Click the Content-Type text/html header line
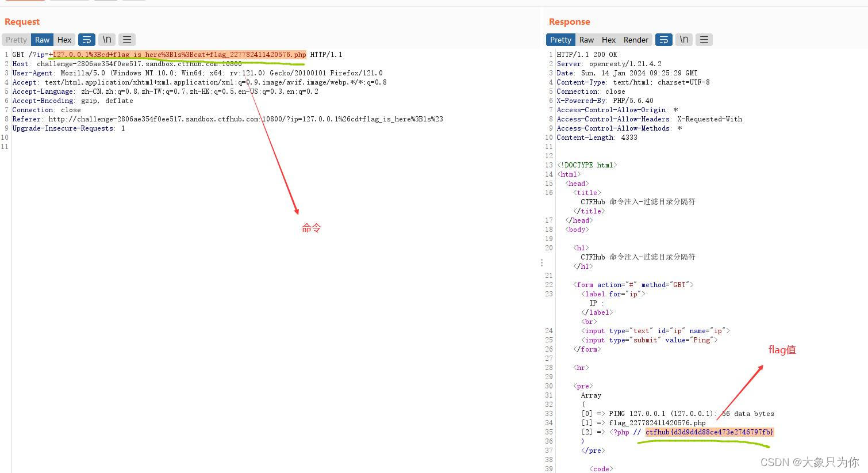 tap(633, 82)
